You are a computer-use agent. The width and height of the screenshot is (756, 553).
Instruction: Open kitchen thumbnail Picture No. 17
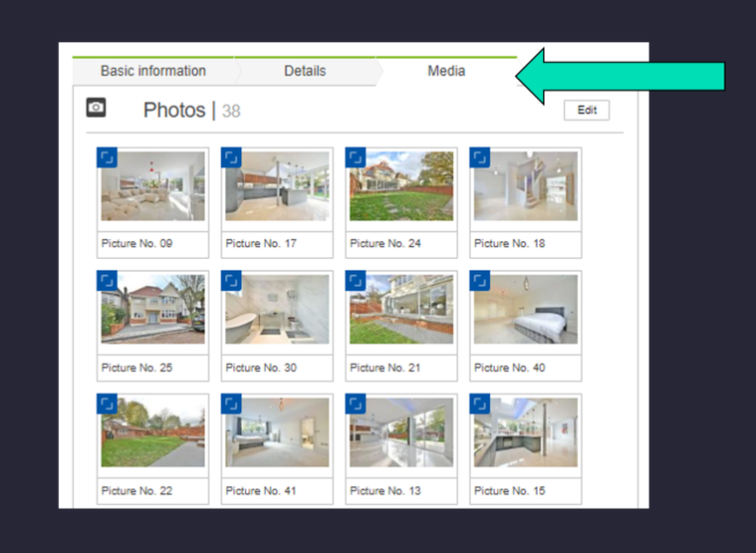pyautogui.click(x=278, y=186)
